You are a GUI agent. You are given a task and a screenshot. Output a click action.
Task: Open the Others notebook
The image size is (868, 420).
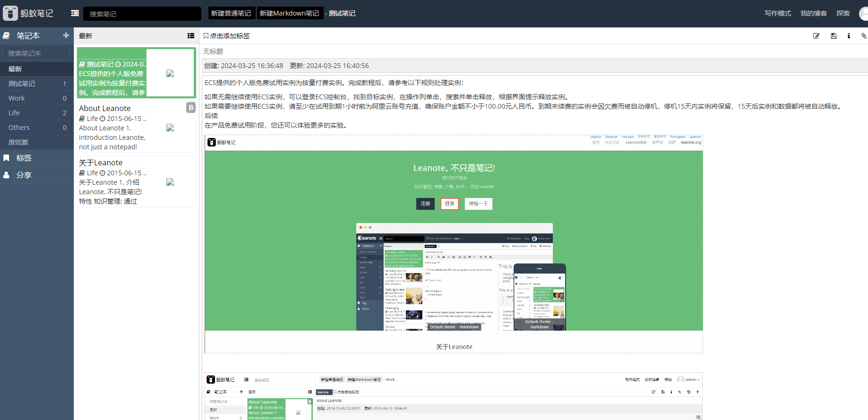[x=37, y=128]
